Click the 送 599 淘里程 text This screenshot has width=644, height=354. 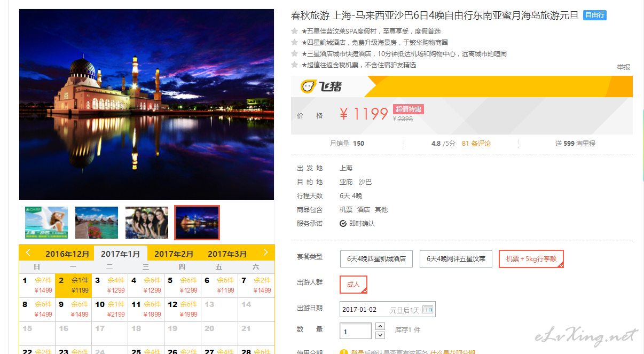[x=575, y=144]
